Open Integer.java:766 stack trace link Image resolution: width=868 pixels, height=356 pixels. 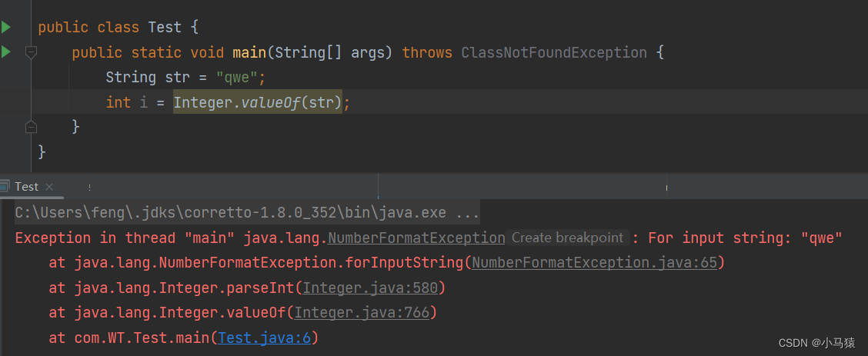(x=362, y=312)
